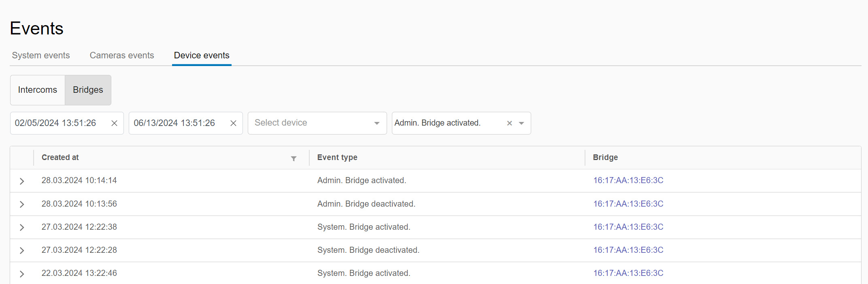Expand the 22.03.2024 13:22:46 event row
The image size is (868, 284).
coord(22,274)
